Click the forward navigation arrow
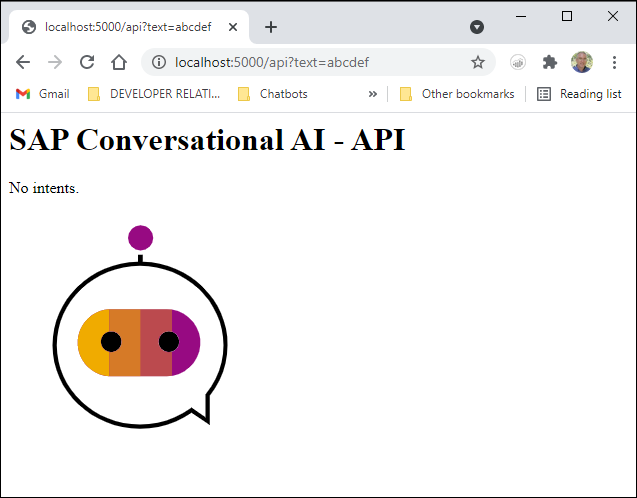 click(x=55, y=62)
